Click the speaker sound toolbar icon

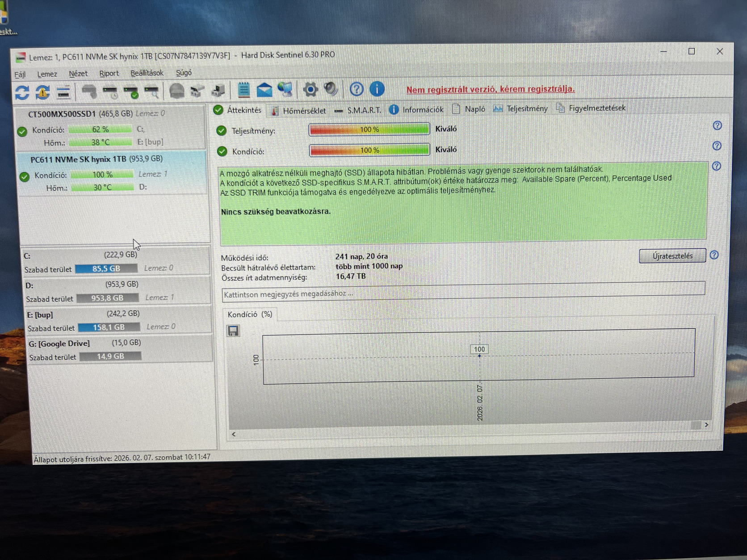click(x=331, y=89)
